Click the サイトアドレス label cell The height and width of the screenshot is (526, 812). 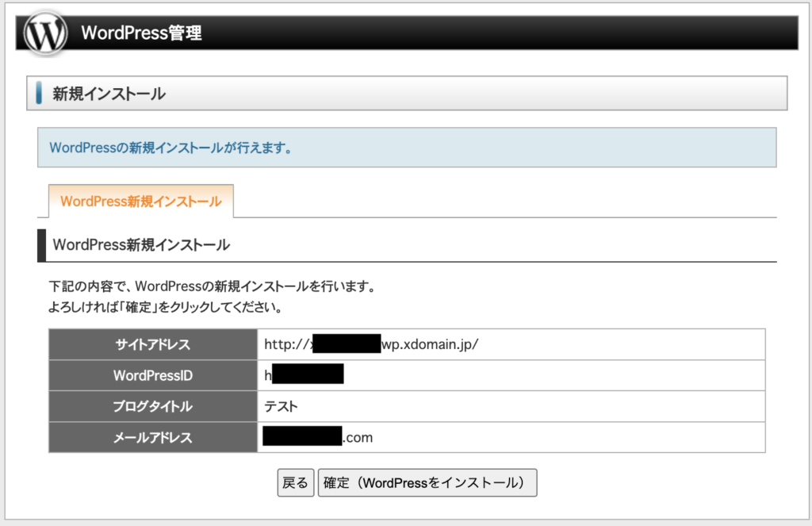tap(153, 344)
